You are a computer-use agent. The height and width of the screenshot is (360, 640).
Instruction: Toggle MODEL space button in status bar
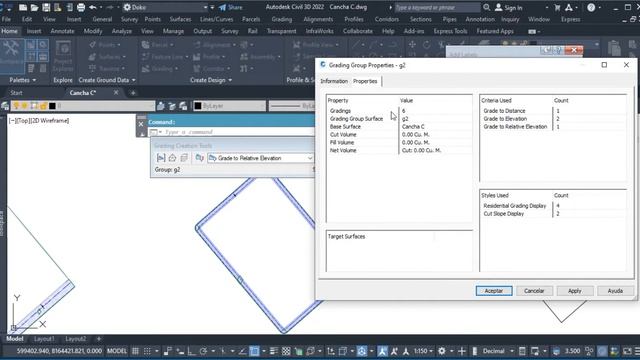pyautogui.click(x=117, y=351)
